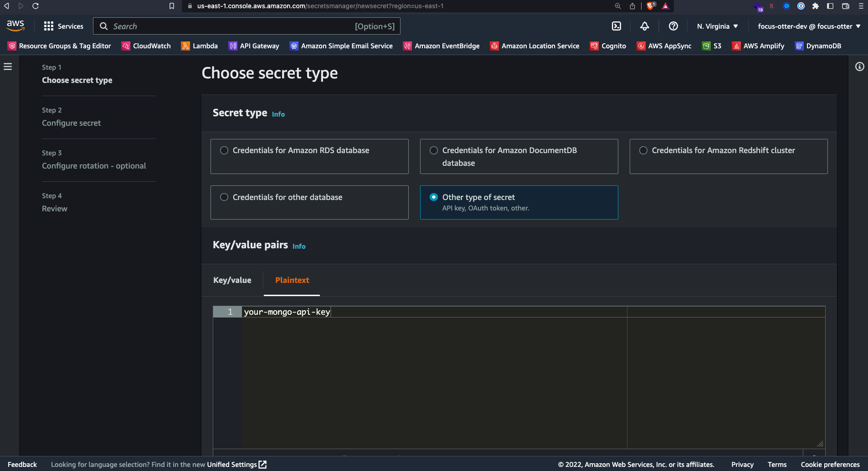Open the Services grid menu
The image size is (868, 471).
[x=64, y=26]
